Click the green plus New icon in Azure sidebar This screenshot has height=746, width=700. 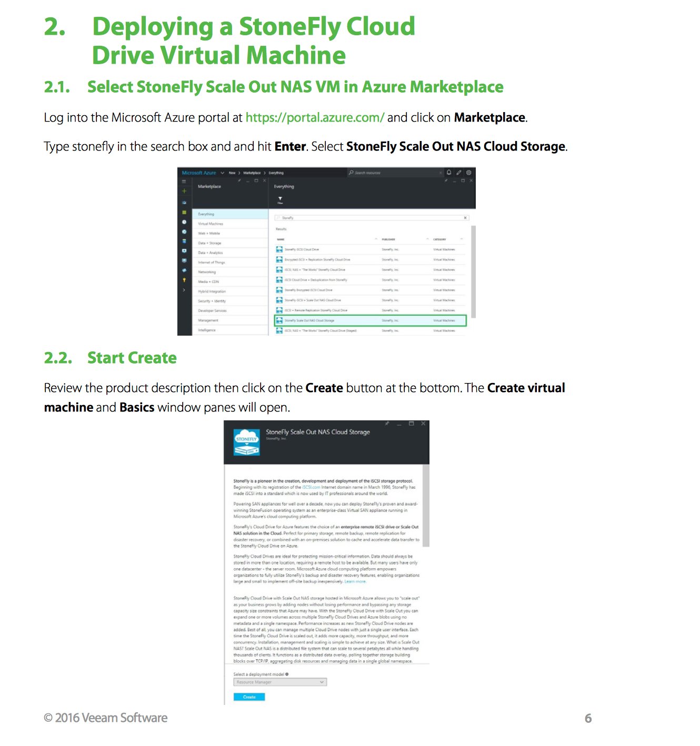click(x=184, y=191)
